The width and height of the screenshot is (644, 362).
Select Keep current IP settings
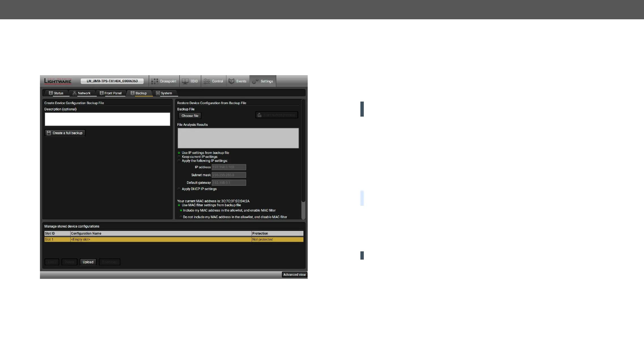(x=179, y=157)
